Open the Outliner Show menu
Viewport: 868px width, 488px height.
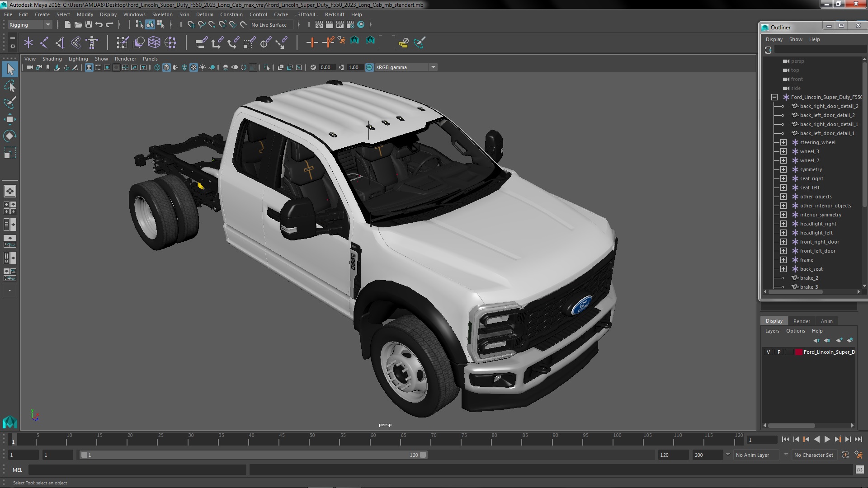(x=796, y=39)
